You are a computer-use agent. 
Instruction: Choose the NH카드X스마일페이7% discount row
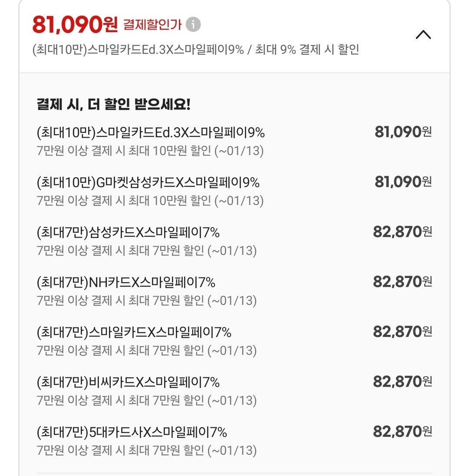[126, 282]
